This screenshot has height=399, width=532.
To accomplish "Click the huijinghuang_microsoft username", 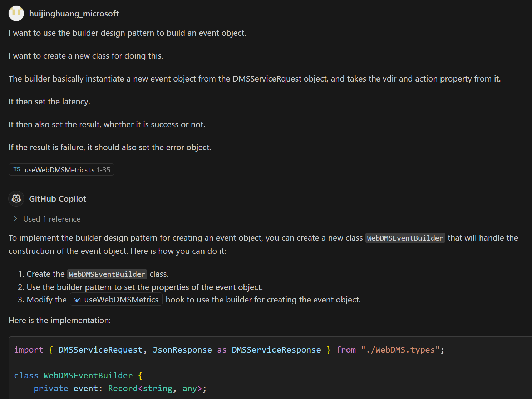I will pos(74,14).
